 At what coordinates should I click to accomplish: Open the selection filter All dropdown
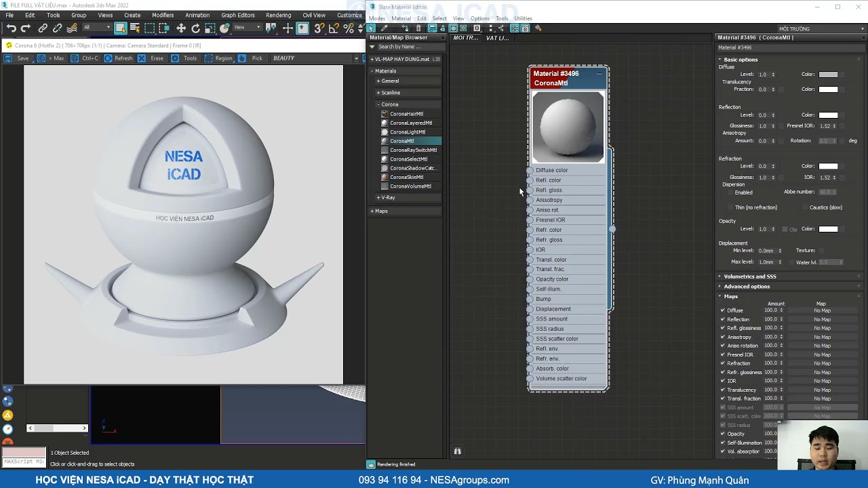click(96, 28)
